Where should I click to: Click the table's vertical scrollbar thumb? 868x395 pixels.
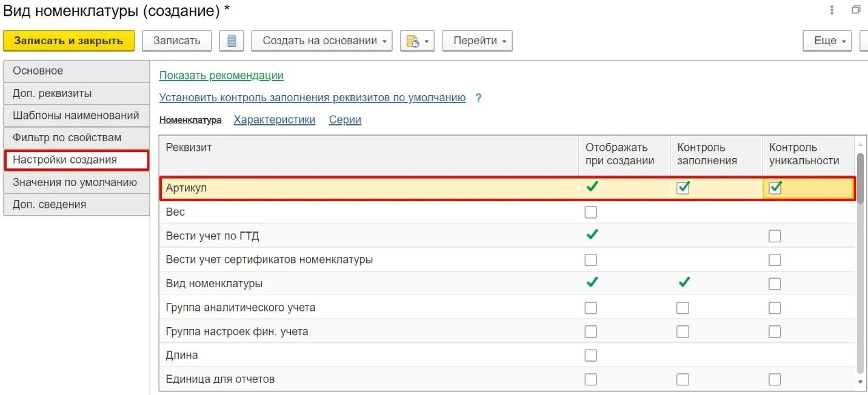coord(860,261)
